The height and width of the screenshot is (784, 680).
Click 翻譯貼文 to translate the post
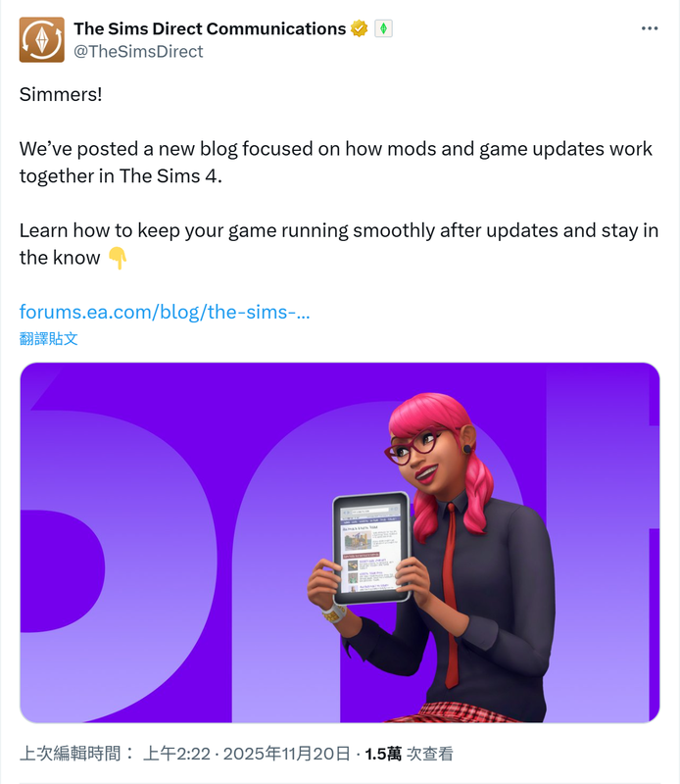(48, 338)
